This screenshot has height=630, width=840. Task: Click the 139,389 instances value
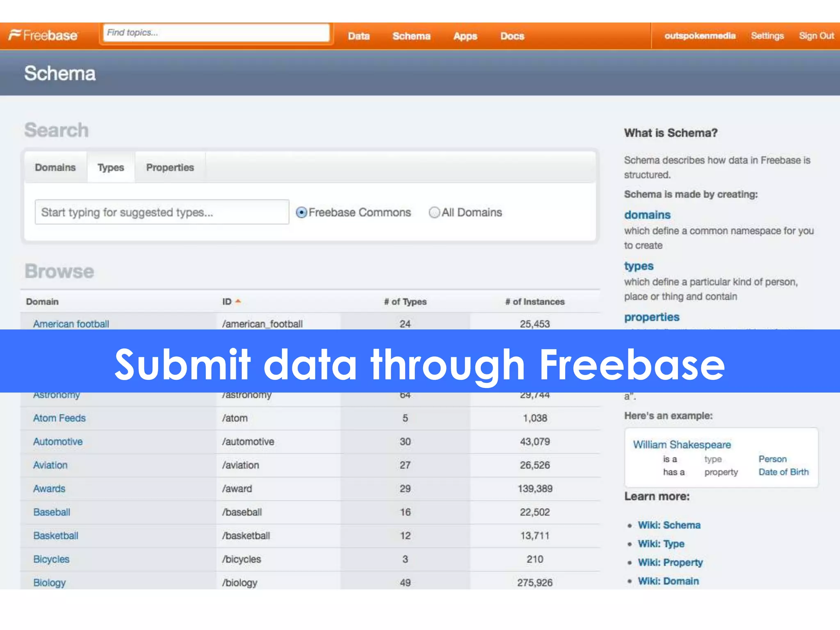coord(535,488)
